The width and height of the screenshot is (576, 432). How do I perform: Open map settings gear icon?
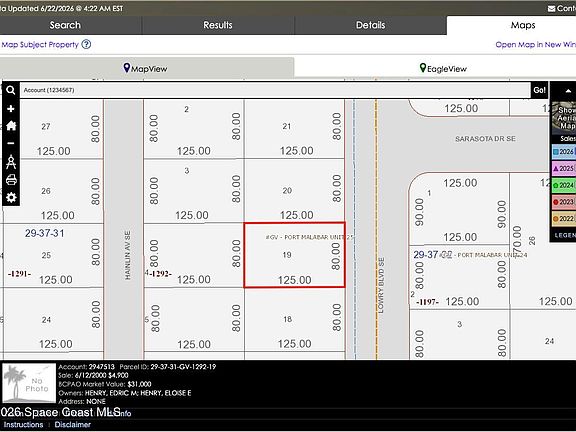(11, 197)
